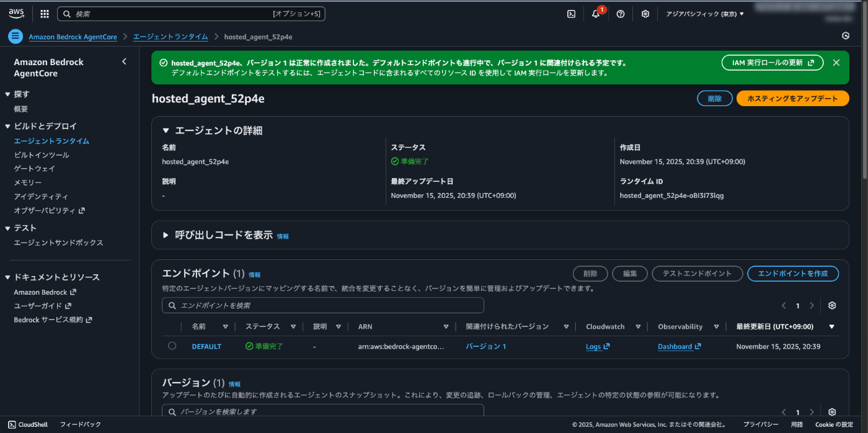
Task: Open エージェントサンドボックス in the sidebar
Action: pos(58,243)
